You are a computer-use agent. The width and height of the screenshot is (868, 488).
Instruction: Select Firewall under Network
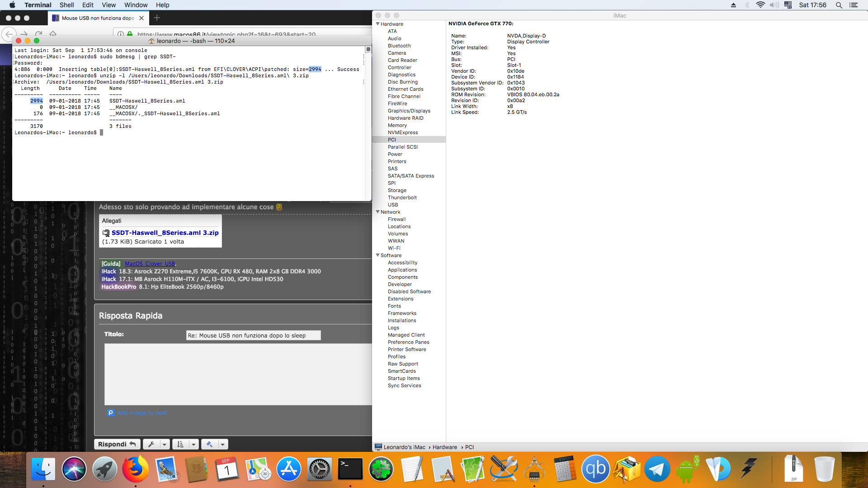[x=396, y=219]
